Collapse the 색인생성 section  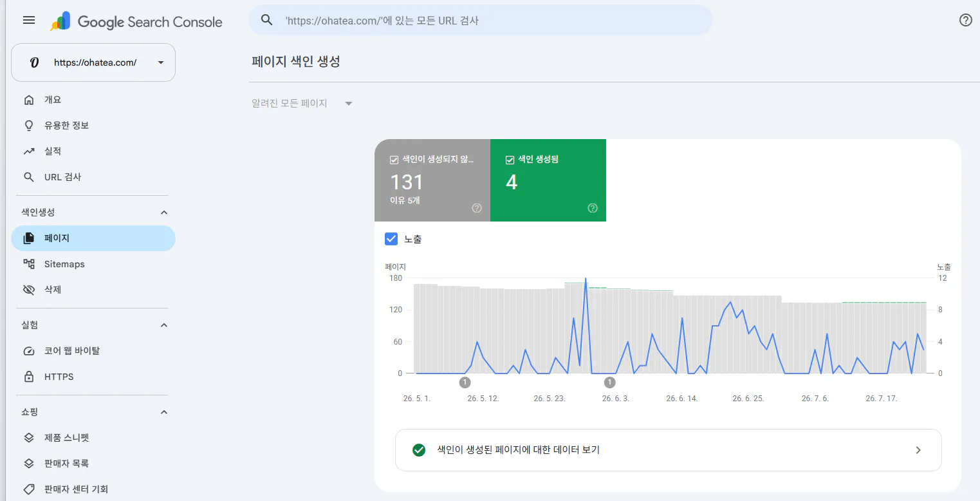[x=164, y=213]
